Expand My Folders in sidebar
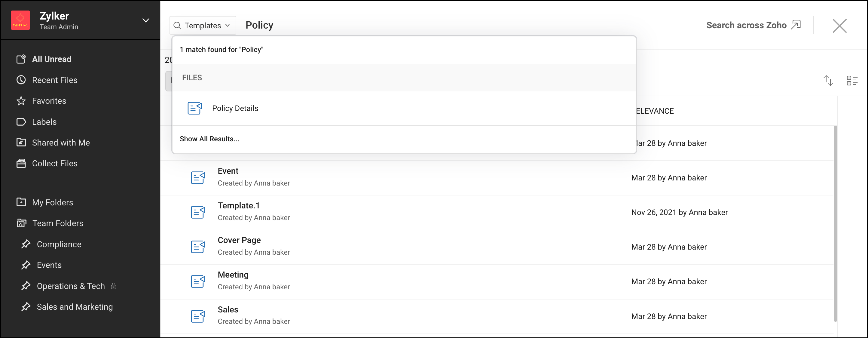 [x=52, y=202]
